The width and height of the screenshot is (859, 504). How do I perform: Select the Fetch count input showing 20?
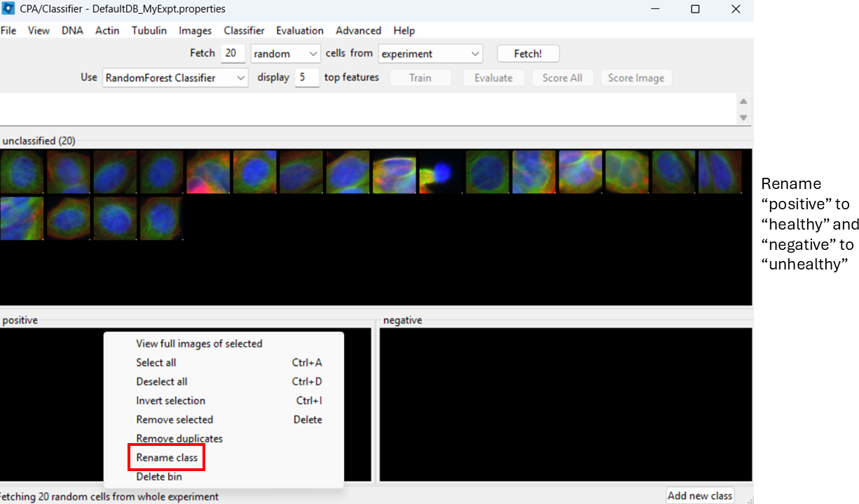pos(233,53)
